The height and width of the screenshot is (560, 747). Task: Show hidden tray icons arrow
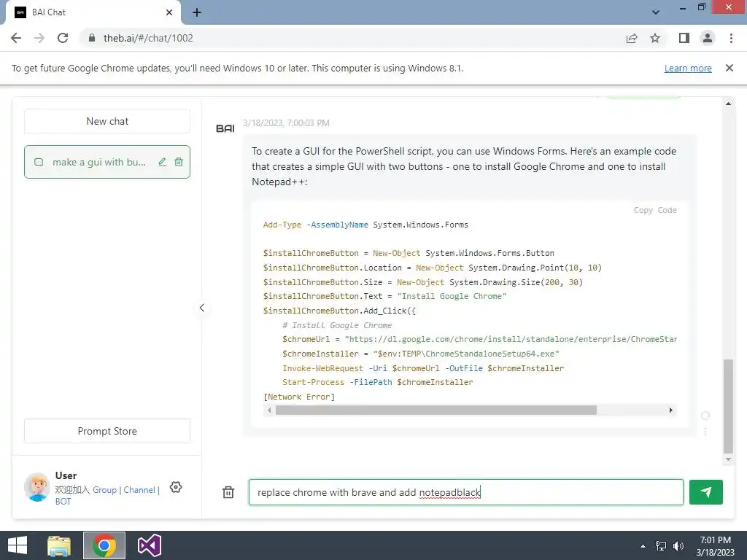click(643, 546)
